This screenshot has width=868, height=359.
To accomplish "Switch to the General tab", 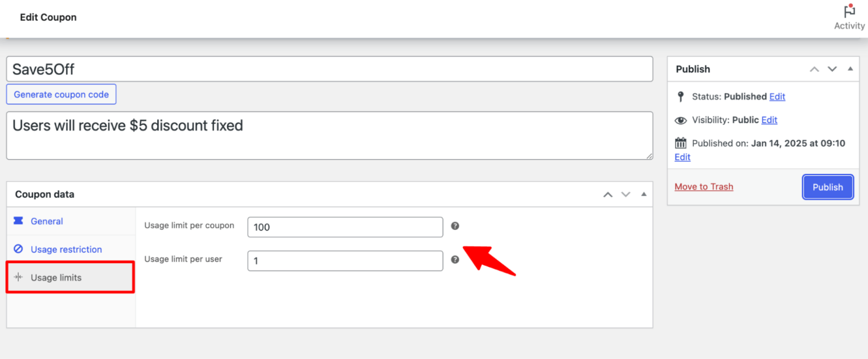I will pyautogui.click(x=47, y=221).
